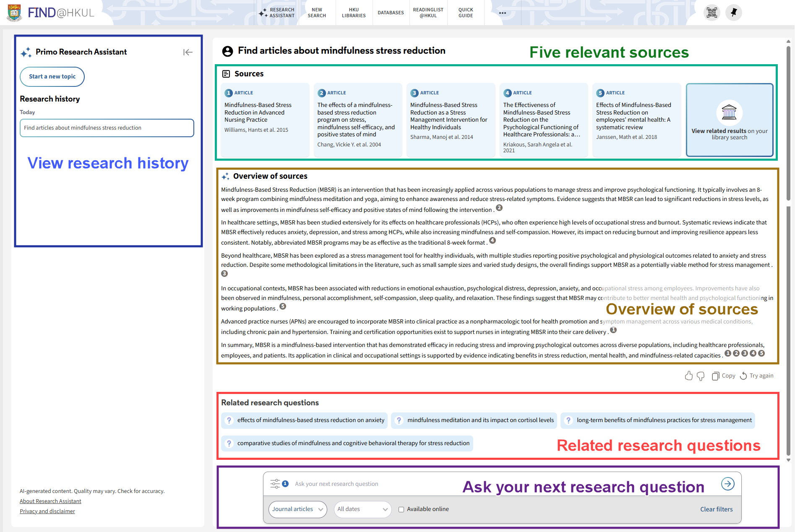This screenshot has width=795, height=532.
Task: Click the user avatar icon beside the question
Action: coord(227,51)
